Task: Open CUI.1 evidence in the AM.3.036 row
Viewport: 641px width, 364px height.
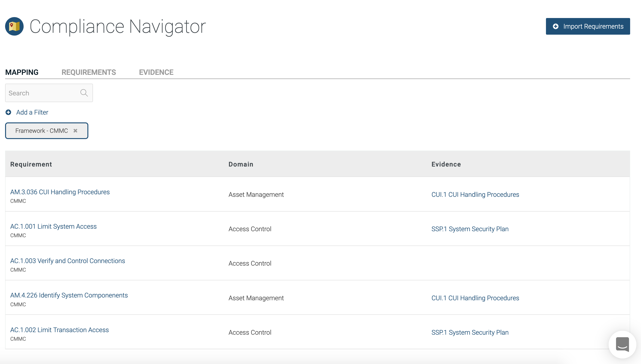Action: [475, 194]
